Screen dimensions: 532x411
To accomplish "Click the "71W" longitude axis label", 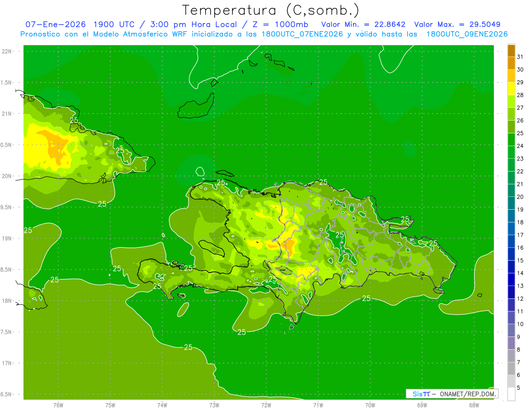I will point(318,405).
